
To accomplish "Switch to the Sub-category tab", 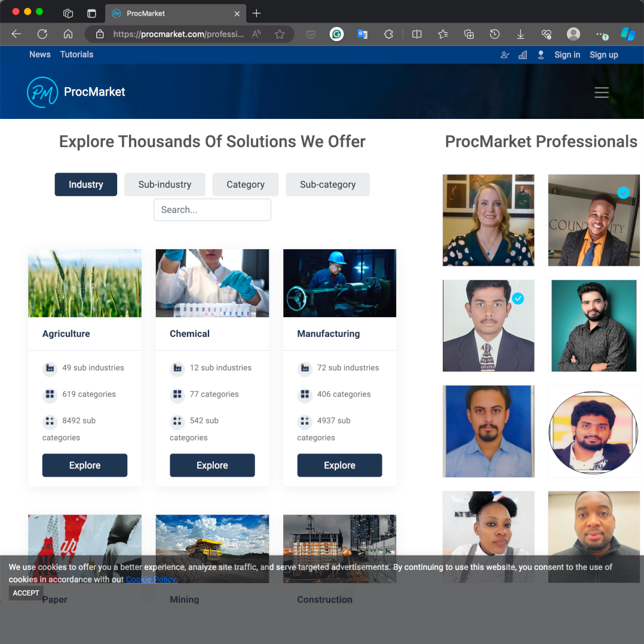I will (328, 185).
